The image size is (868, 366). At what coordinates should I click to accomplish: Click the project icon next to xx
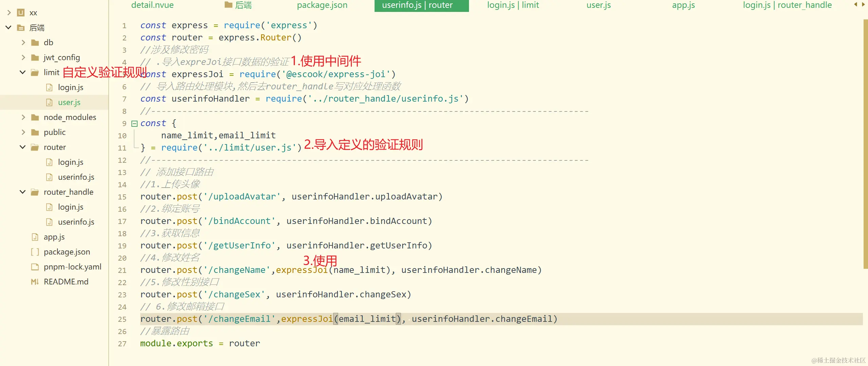20,12
